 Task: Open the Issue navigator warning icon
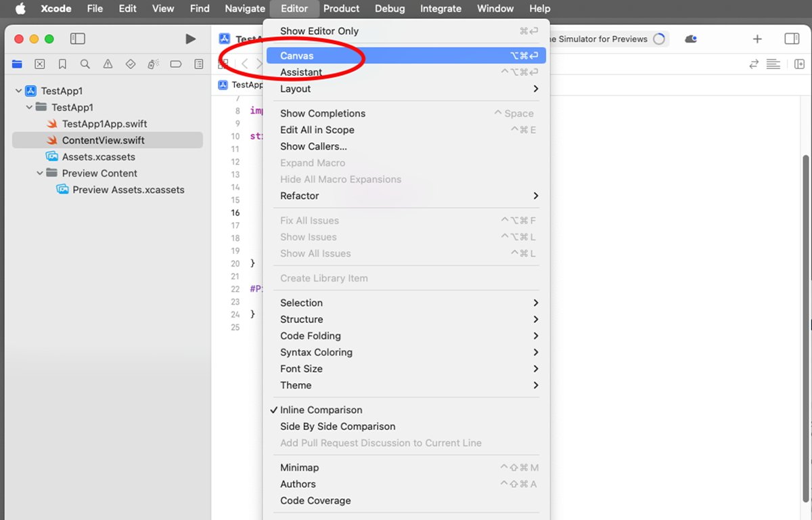point(108,64)
